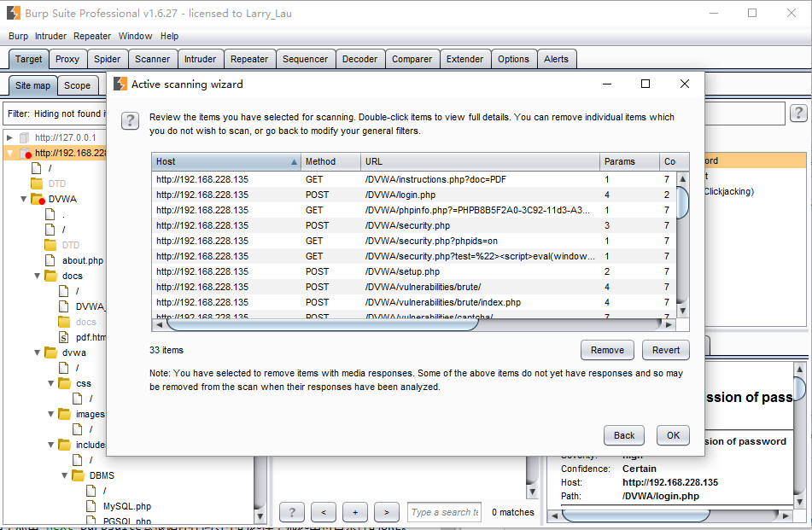This screenshot has height=530, width=812.
Task: Select the /DVWA/security.php?phpids=on row
Action: tap(414, 242)
